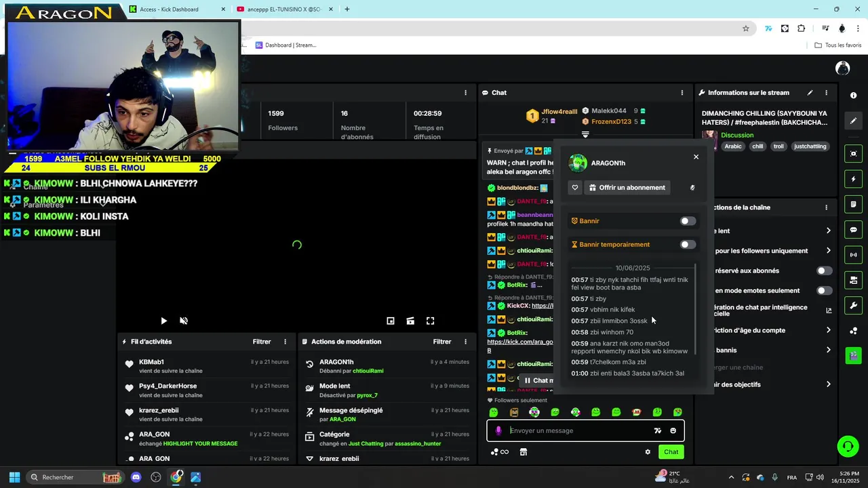The width and height of the screenshot is (868, 488).
Task: Open kick.com/ara_go link in BotRix message
Action: click(520, 346)
